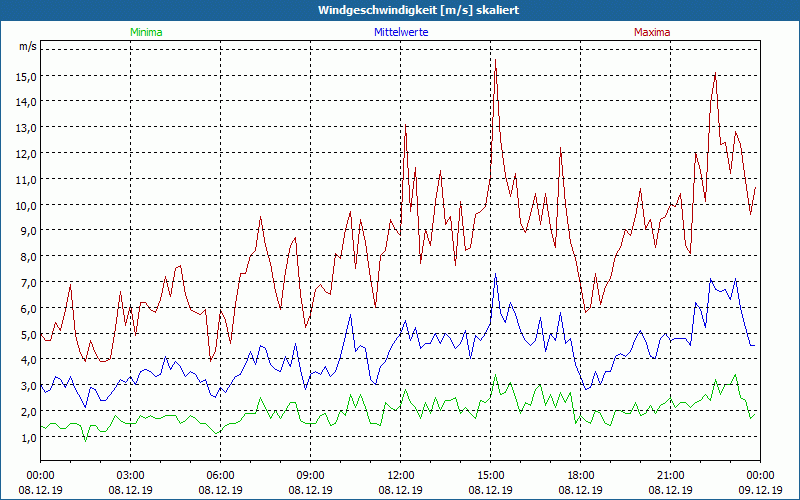Select the 09:00 time marker
Screen dimensions: 800x500
pos(311,475)
